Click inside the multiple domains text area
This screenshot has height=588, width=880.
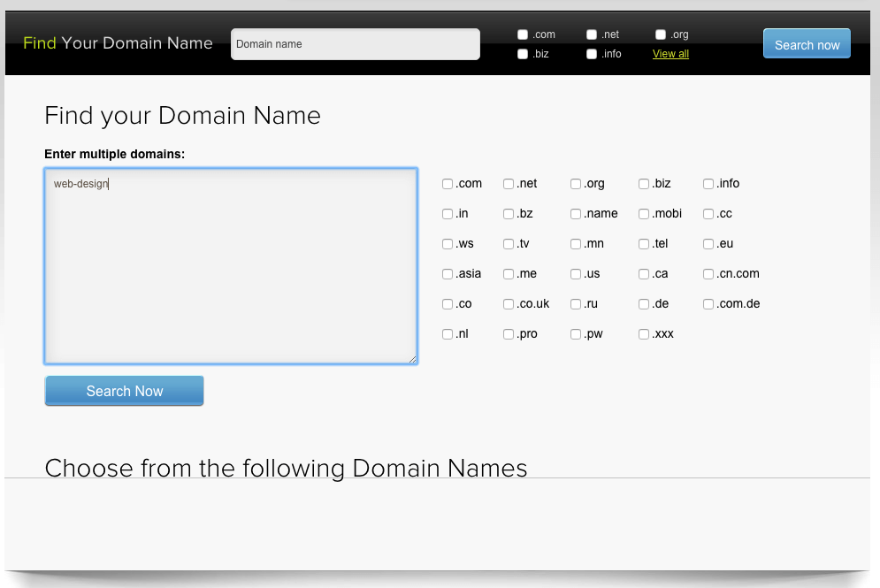click(x=230, y=265)
